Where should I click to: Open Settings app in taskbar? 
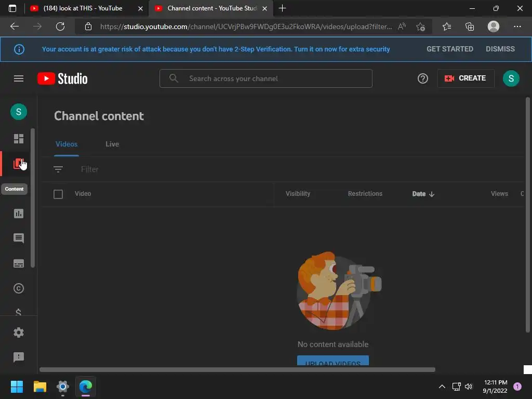[63, 387]
